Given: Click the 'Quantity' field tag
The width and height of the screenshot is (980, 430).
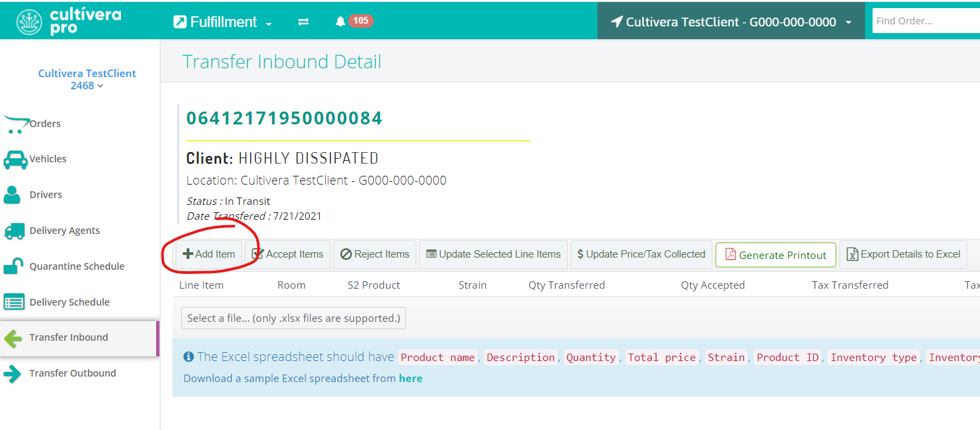Looking at the screenshot, I should (591, 358).
